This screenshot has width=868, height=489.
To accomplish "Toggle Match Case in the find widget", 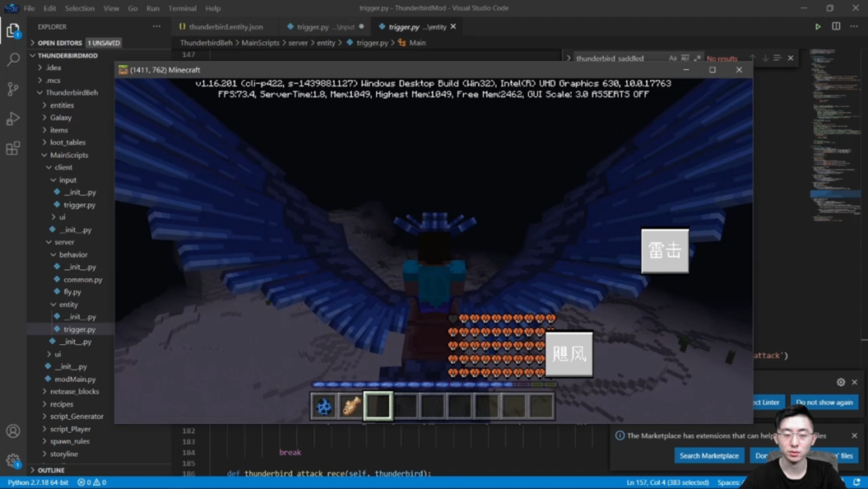I will [x=673, y=58].
